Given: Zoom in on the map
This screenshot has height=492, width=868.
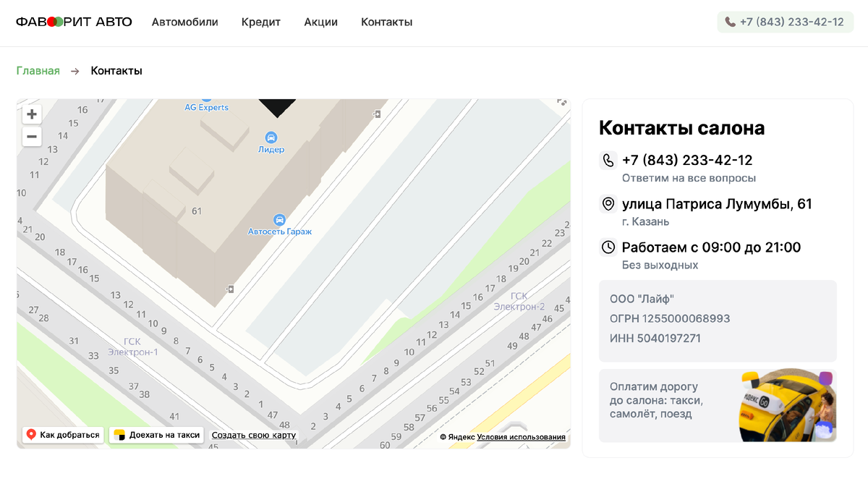Looking at the screenshot, I should [x=32, y=114].
